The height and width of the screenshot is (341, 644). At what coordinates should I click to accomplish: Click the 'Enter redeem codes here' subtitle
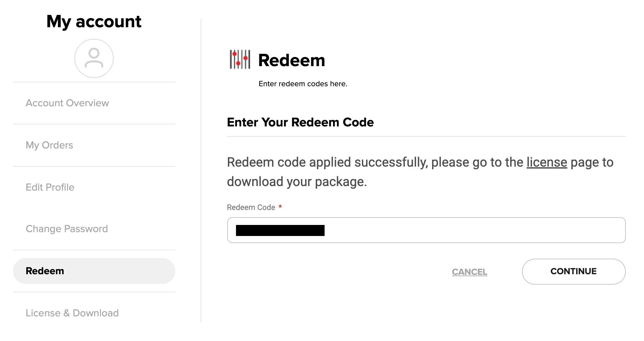[303, 84]
